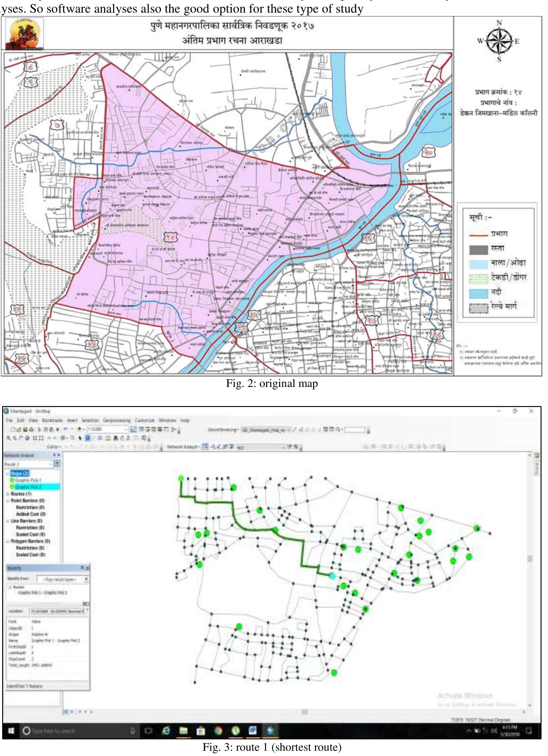Viewport: 548px width, 756px height.
Task: Open the Windows Start menu
Action: tap(11, 731)
